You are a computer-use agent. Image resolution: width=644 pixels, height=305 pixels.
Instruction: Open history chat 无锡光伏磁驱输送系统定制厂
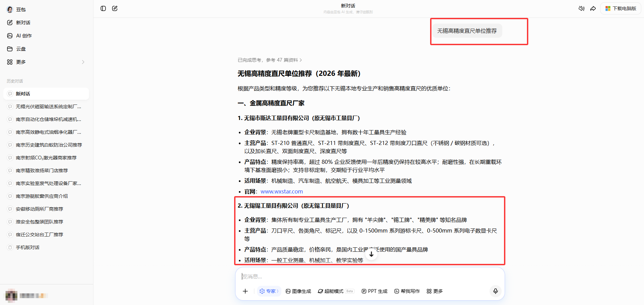[x=46, y=106]
